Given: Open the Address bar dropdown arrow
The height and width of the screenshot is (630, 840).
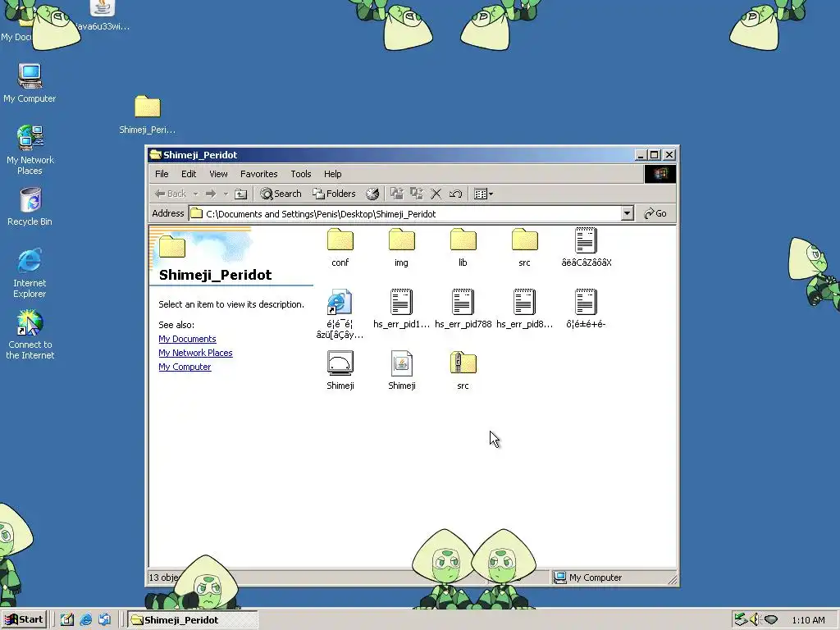Looking at the screenshot, I should pyautogui.click(x=627, y=213).
